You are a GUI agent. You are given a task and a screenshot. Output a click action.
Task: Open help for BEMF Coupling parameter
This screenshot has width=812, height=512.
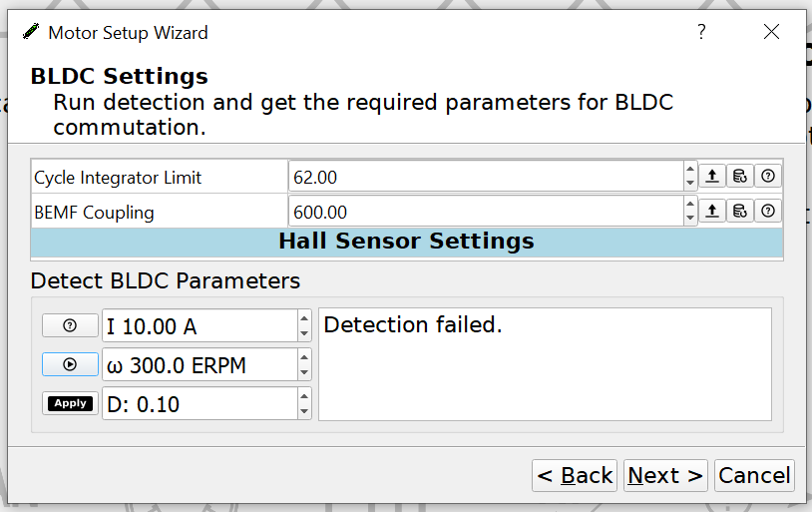click(768, 211)
